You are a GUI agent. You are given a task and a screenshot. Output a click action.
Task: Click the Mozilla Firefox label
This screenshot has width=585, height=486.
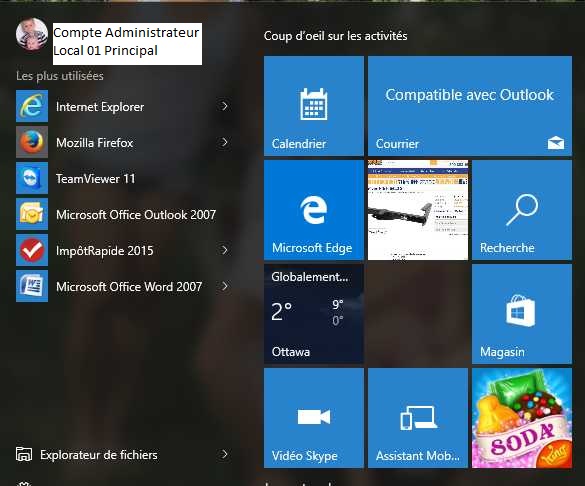(x=94, y=143)
